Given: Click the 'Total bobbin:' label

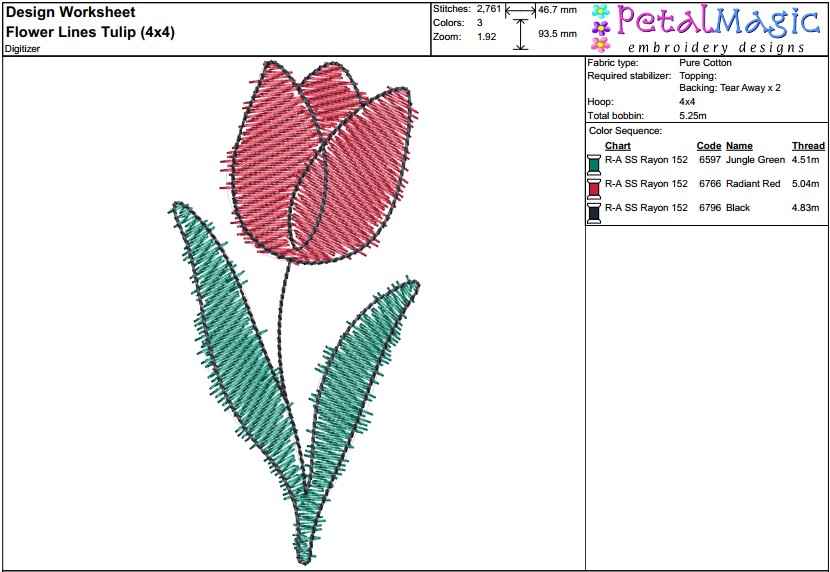Looking at the screenshot, I should pyautogui.click(x=616, y=115).
